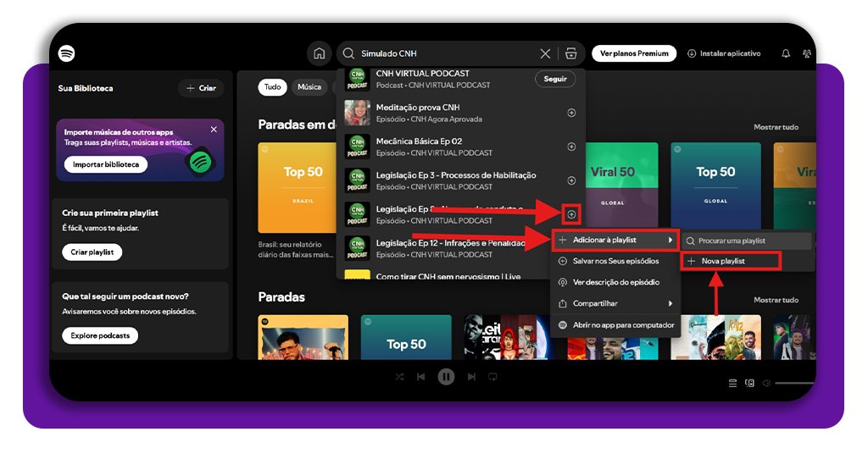Select the Tudo filter chip
The width and height of the screenshot is (868, 454).
(272, 86)
